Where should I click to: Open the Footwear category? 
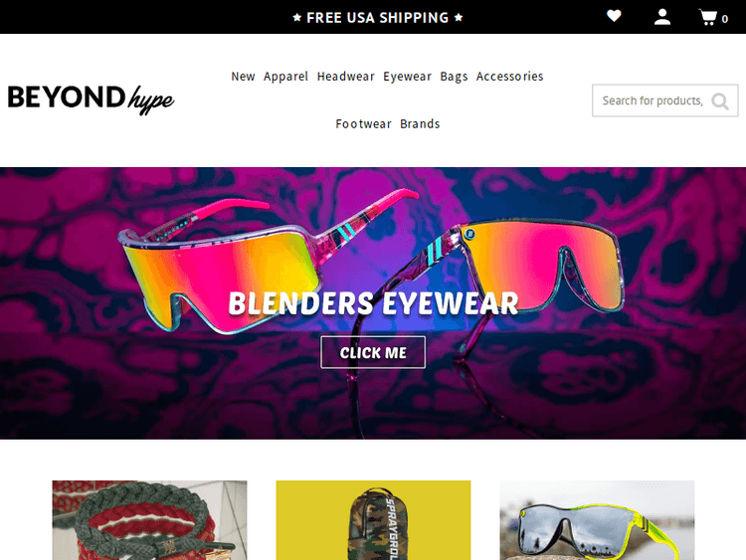pyautogui.click(x=363, y=124)
